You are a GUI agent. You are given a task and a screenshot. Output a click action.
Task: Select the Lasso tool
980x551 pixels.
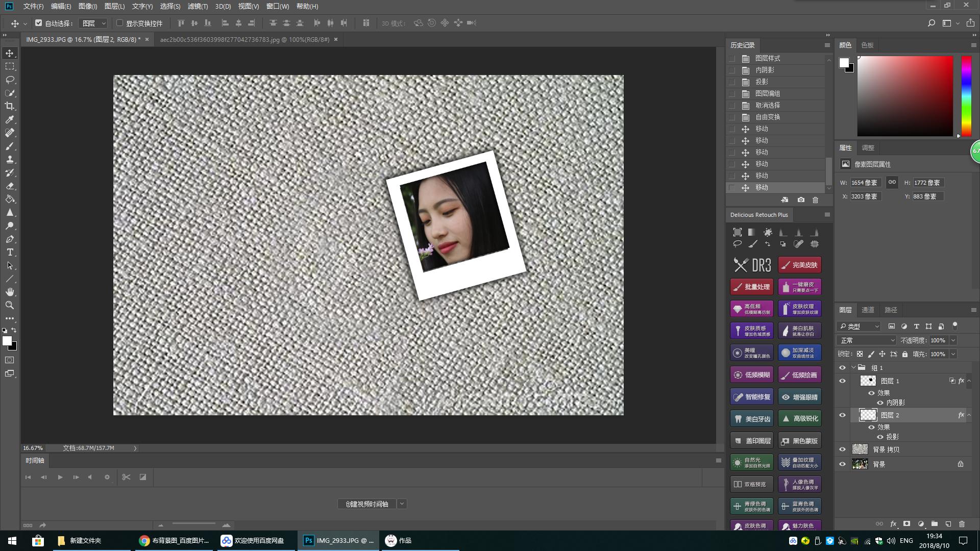10,80
